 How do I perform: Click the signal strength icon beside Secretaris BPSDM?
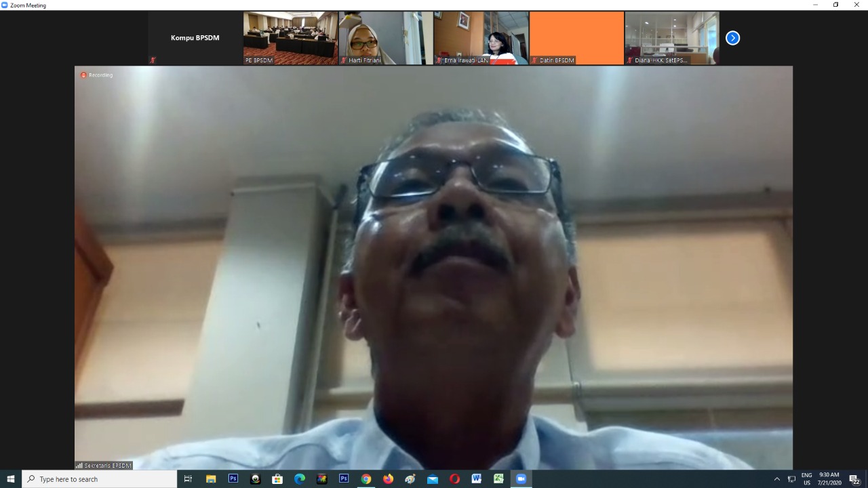[79, 466]
